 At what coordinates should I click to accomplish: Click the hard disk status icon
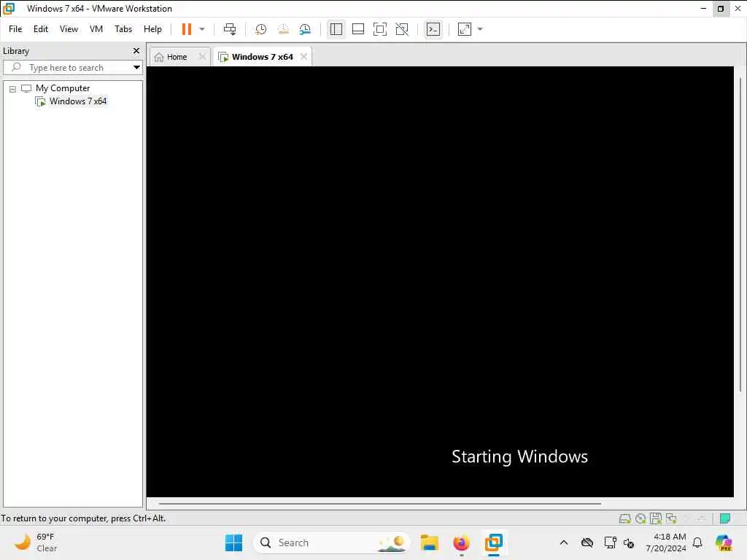pyautogui.click(x=624, y=518)
